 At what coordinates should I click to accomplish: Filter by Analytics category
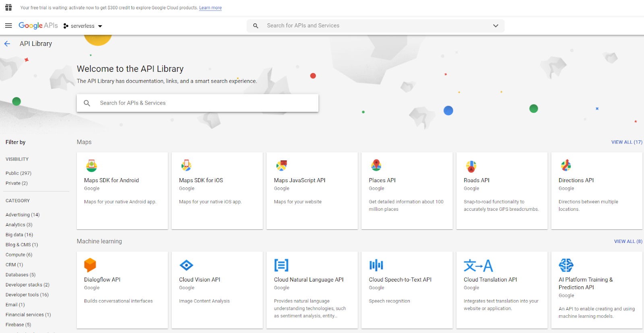point(19,224)
